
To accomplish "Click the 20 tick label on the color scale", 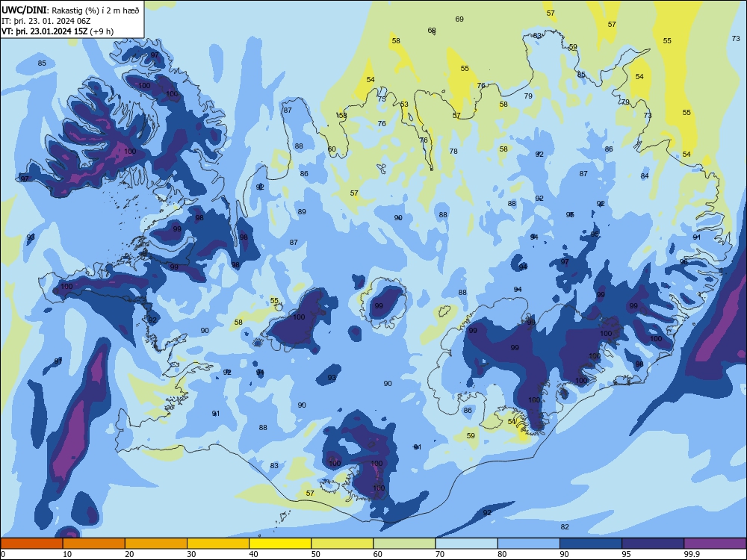I will 129,554.
